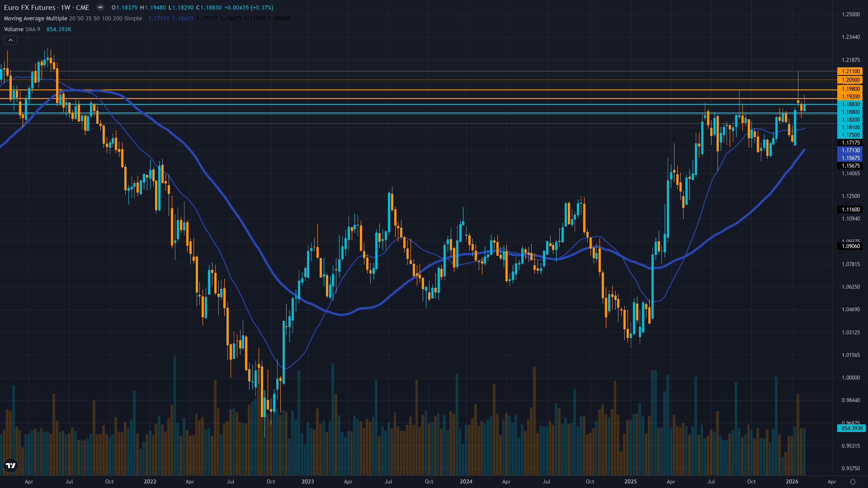
Task: Click the 1.17177 moving average legend value
Action: (x=207, y=19)
